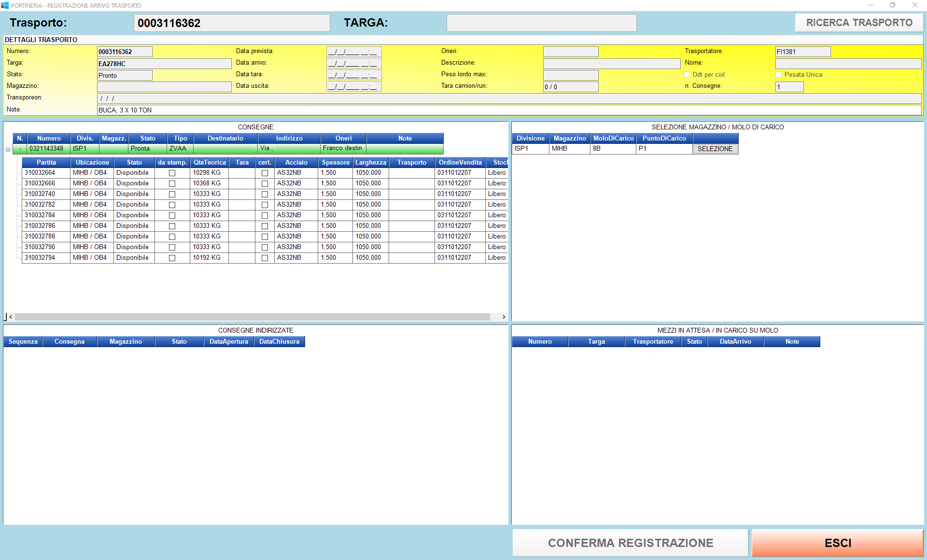The width and height of the screenshot is (927, 560).
Task: Click the Targa field showing EA278HC
Action: 164,64
